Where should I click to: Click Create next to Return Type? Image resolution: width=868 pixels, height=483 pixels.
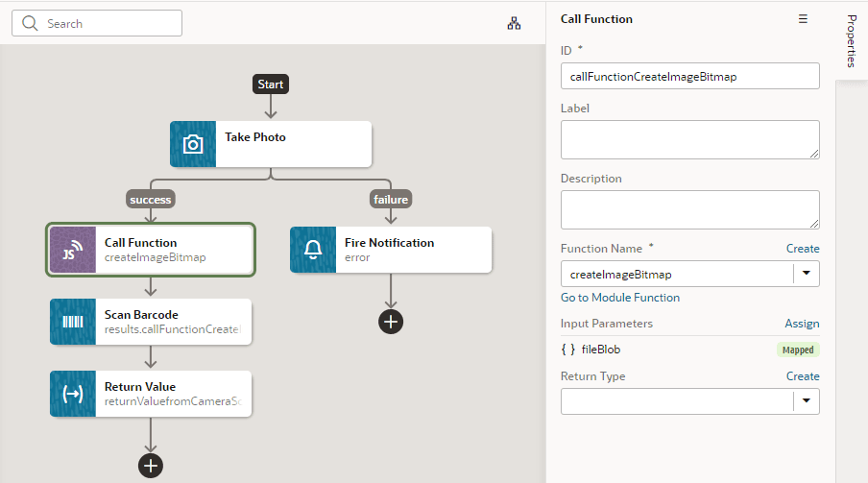pyautogui.click(x=803, y=376)
